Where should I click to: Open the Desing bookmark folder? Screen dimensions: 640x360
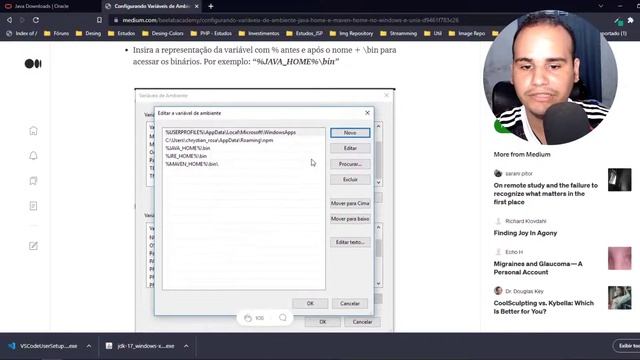tap(88, 33)
